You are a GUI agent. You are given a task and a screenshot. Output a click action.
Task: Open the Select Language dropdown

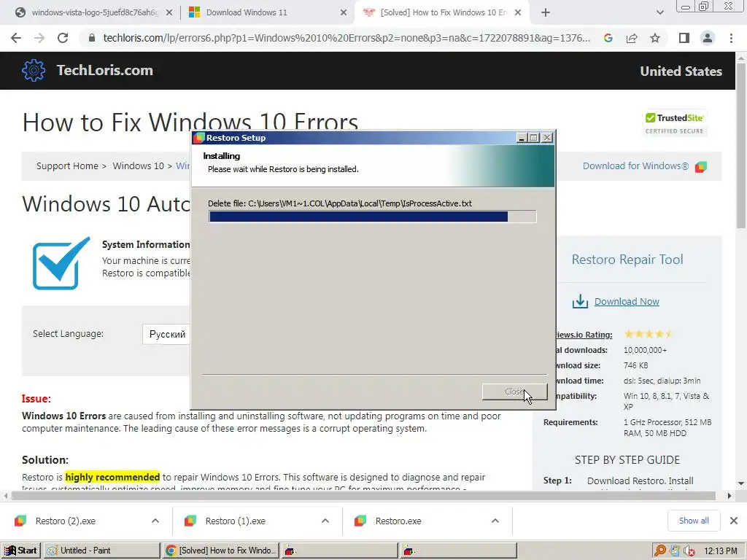(167, 334)
